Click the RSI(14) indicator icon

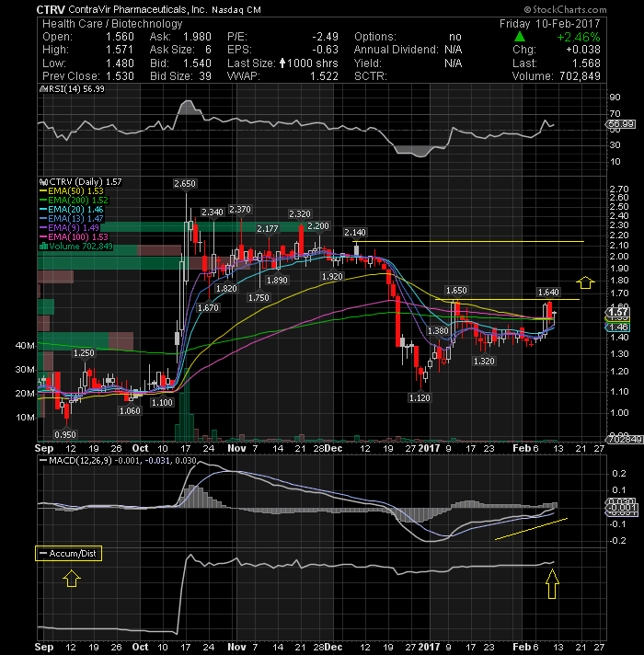41,89
